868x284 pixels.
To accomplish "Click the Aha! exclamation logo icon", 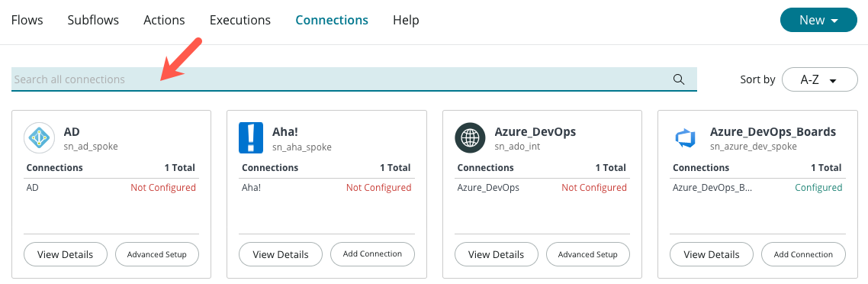I will click(251, 138).
